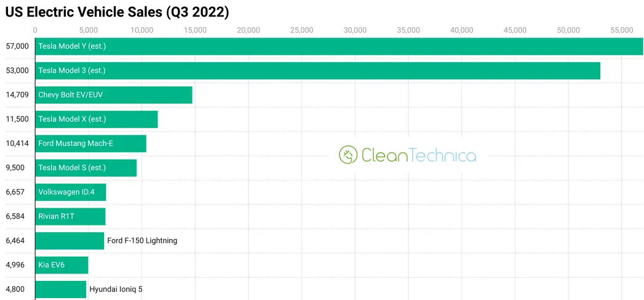
Task: Click the Tesla Model S (est.) bar
Action: [86, 168]
